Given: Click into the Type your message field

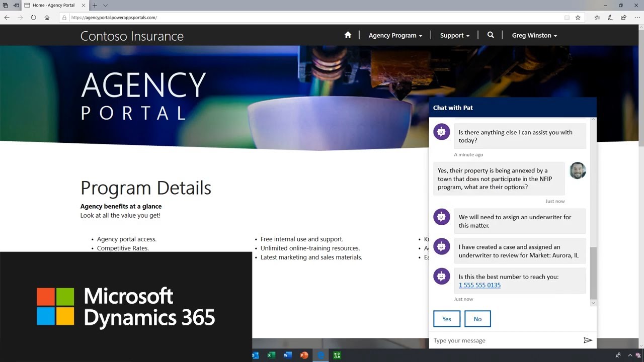Looking at the screenshot, I should (506, 340).
